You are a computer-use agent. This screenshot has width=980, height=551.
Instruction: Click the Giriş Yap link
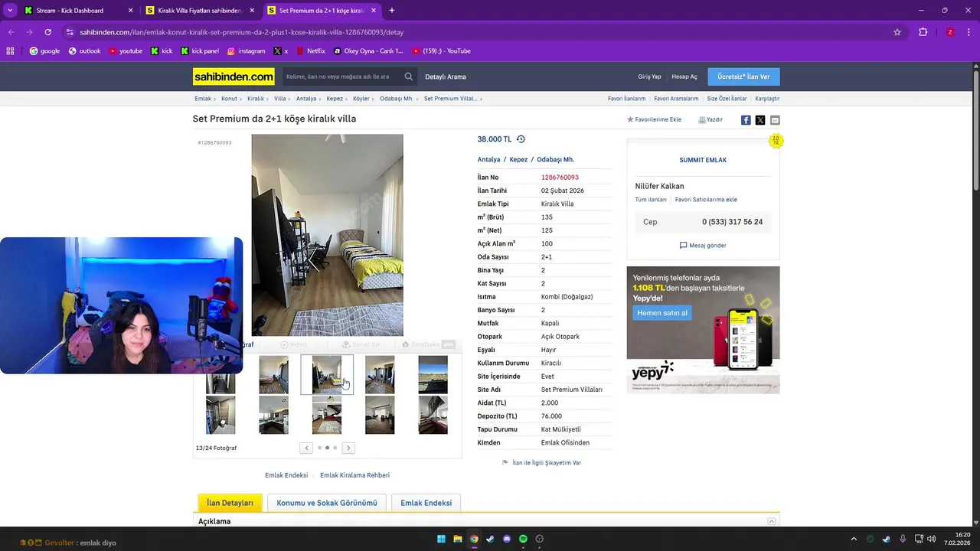(649, 77)
